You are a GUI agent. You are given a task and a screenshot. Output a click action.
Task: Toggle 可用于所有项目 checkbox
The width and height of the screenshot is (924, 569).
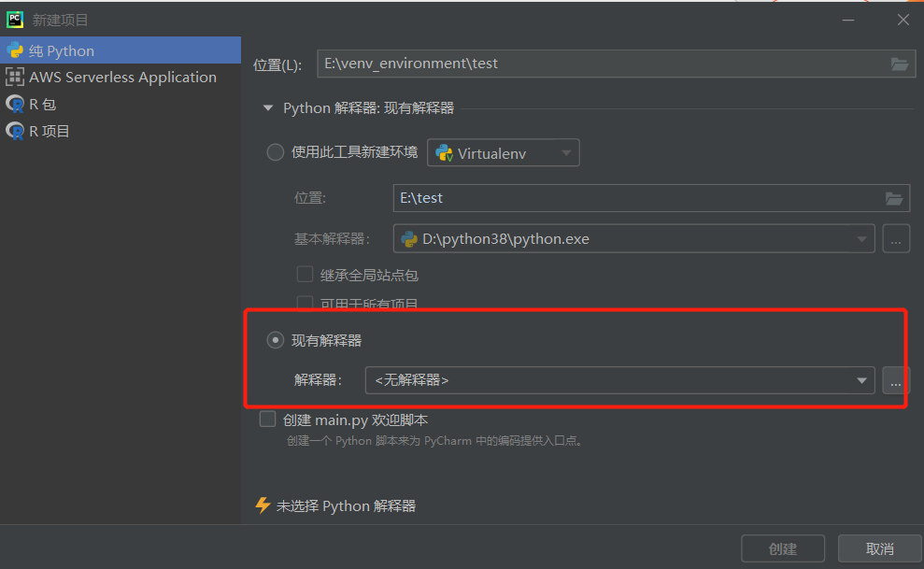point(305,303)
